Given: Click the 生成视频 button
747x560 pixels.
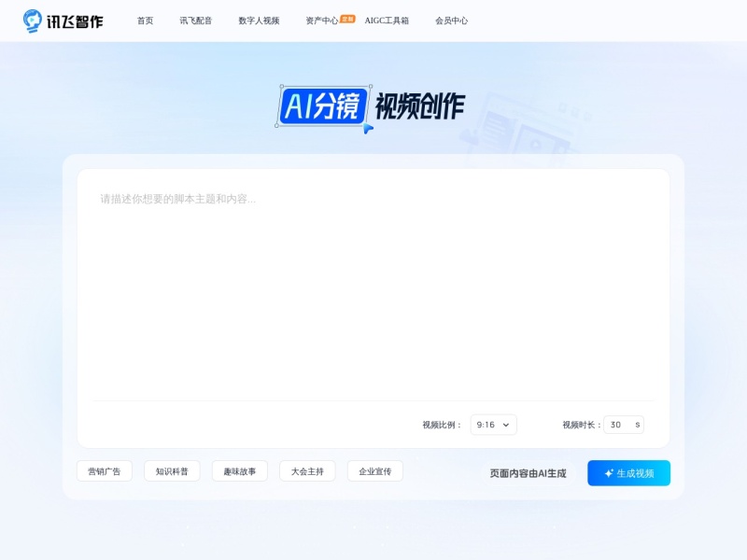Looking at the screenshot, I should tap(628, 473).
